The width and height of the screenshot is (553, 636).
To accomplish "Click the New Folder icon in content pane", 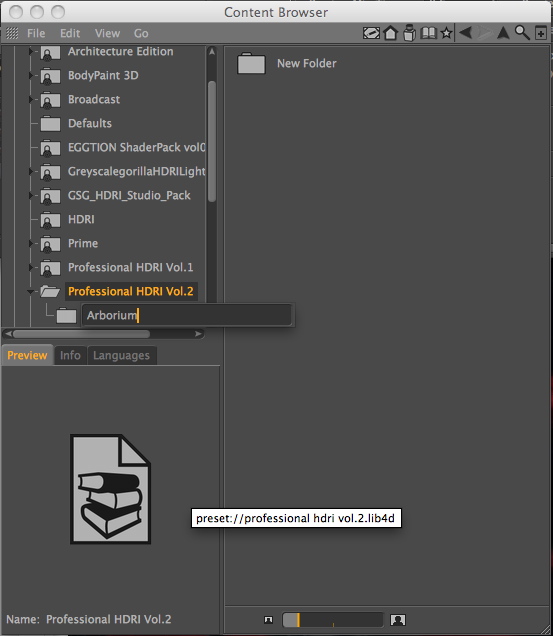I will pyautogui.click(x=251, y=63).
